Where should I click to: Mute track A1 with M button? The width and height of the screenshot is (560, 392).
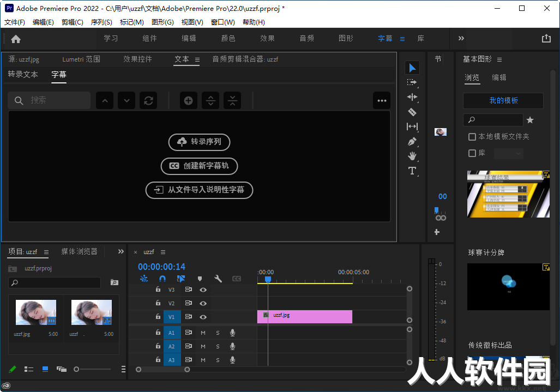203,333
